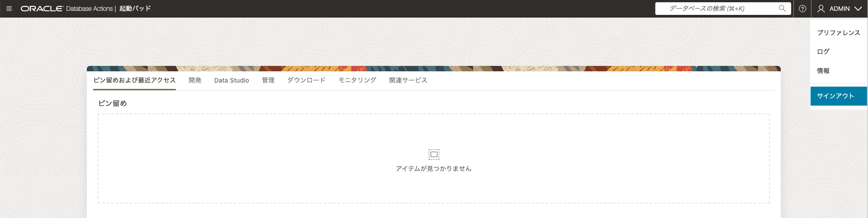Image resolution: width=868 pixels, height=218 pixels.
Task: Open the help question mark icon
Action: tap(802, 9)
